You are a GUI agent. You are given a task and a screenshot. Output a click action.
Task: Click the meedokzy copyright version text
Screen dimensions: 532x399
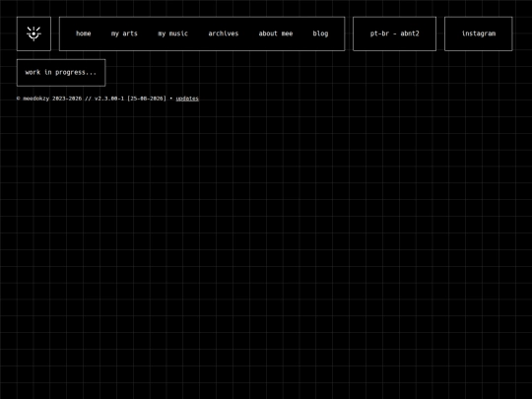pos(92,99)
